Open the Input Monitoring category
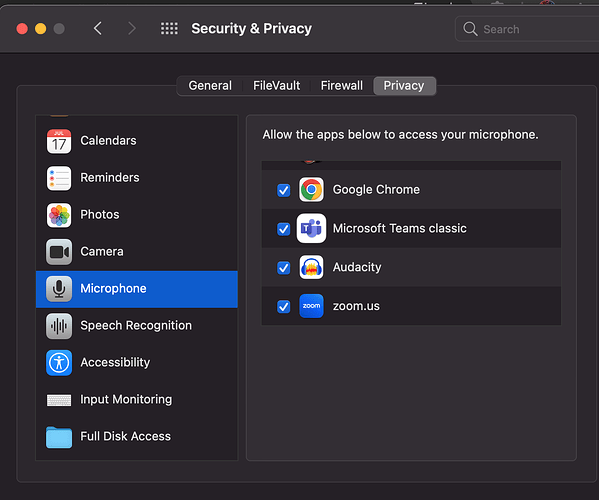This screenshot has height=500, width=599. point(137,400)
